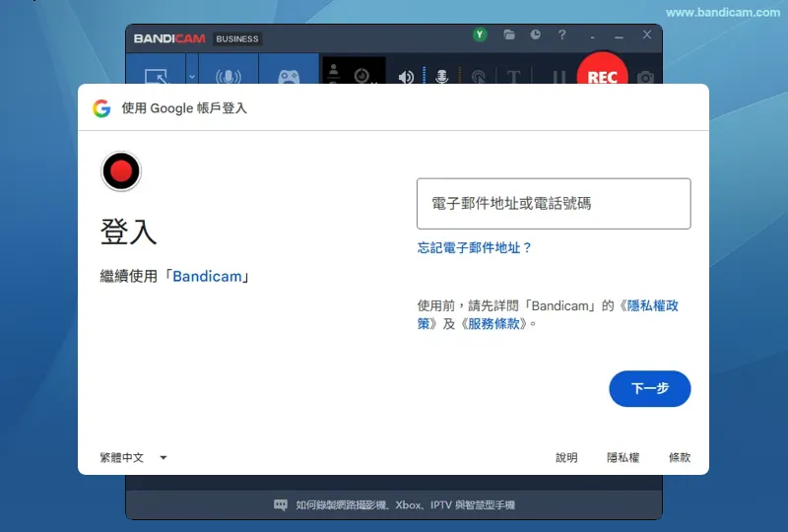Viewport: 788px width, 532px height.
Task: Open the '服務條款' terms of service link
Action: (493, 323)
